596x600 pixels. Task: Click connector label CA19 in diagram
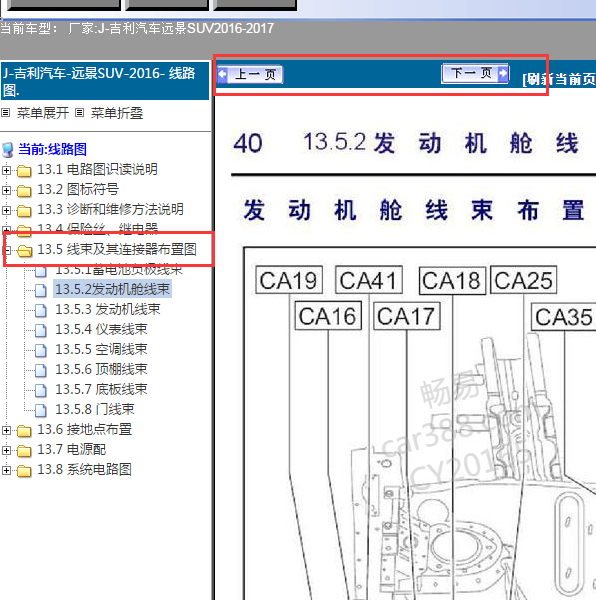coord(289,280)
